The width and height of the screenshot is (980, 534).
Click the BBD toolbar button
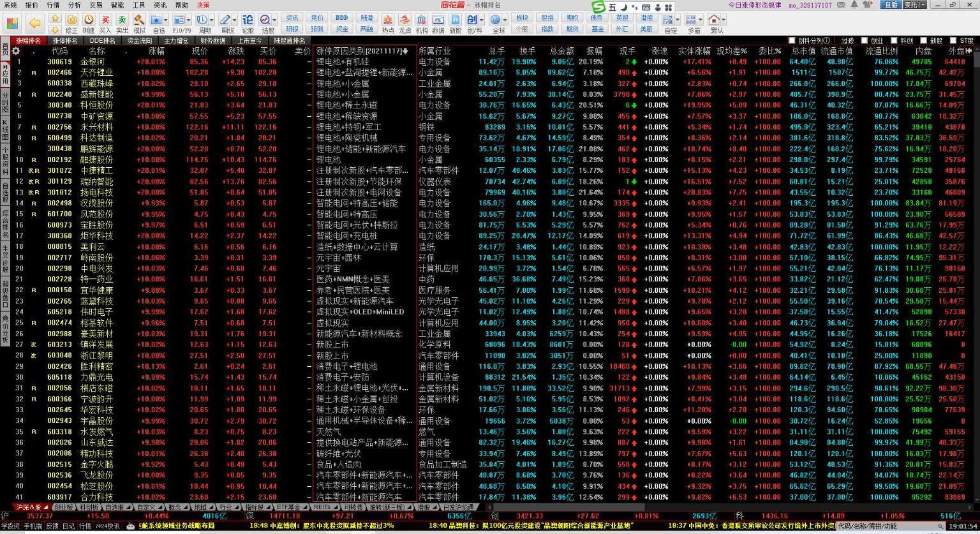[x=342, y=18]
